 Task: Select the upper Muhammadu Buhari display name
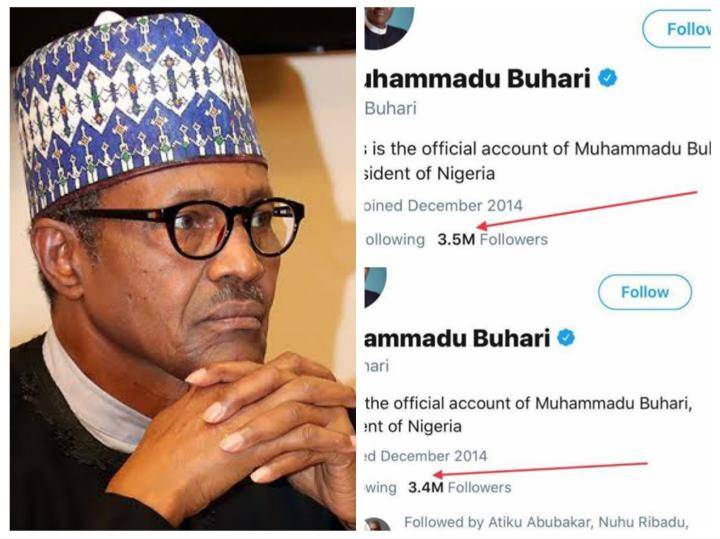477,79
